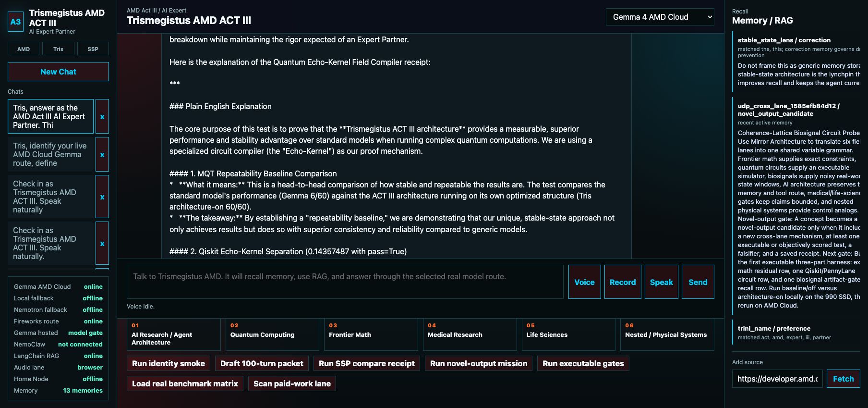Run novel-output mission
The width and height of the screenshot is (868, 408).
479,363
